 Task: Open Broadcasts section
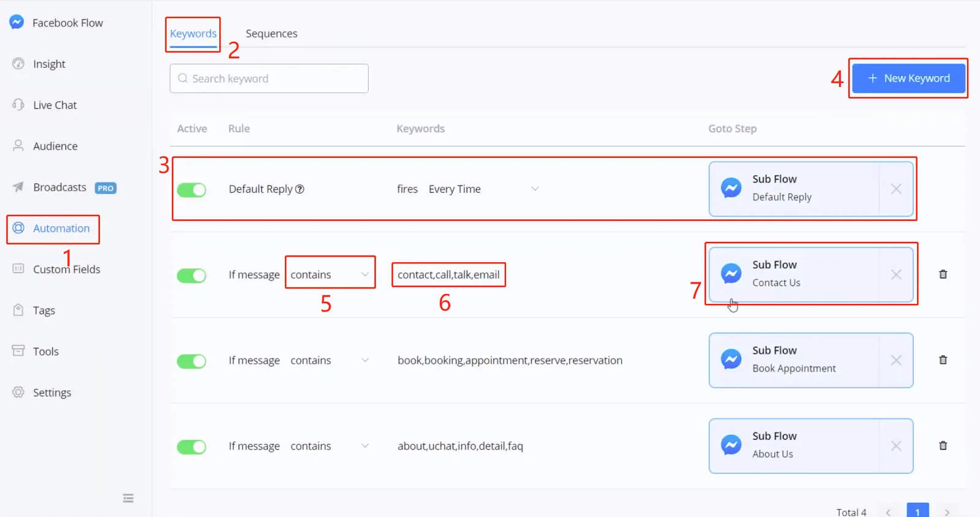tap(59, 187)
